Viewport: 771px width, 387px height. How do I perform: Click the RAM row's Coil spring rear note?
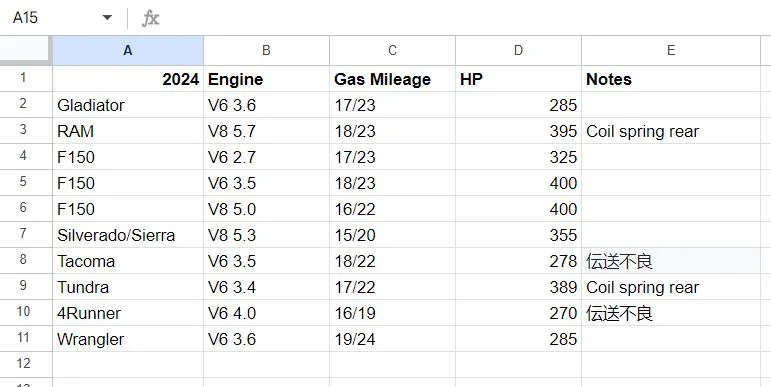(x=671, y=131)
